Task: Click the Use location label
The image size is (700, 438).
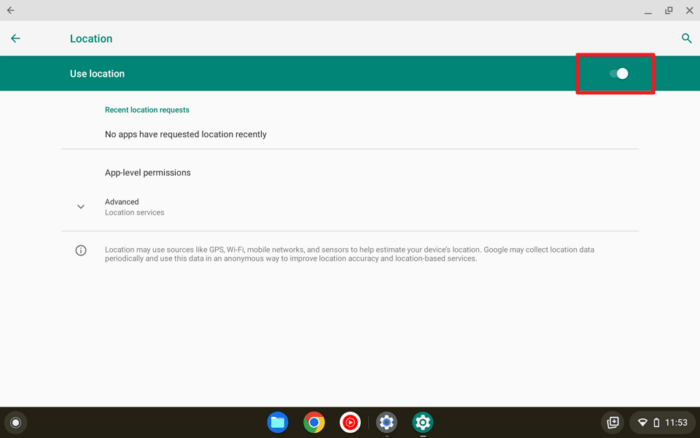Action: [97, 74]
